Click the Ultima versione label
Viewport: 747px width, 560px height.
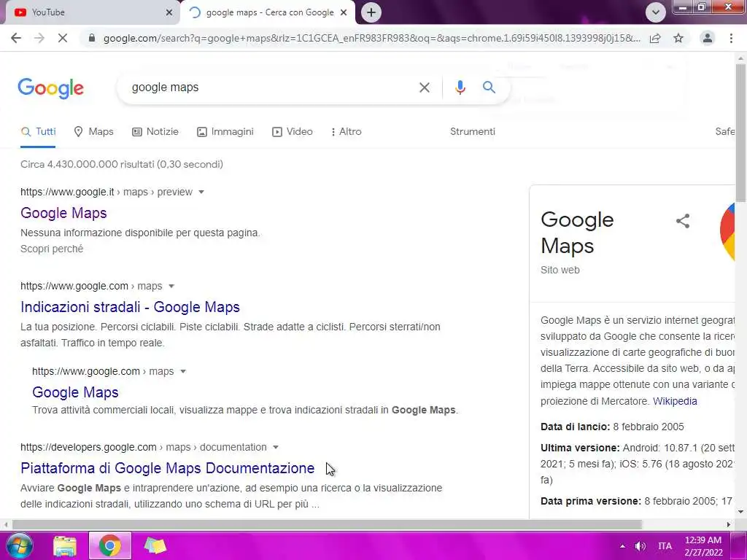(580, 448)
